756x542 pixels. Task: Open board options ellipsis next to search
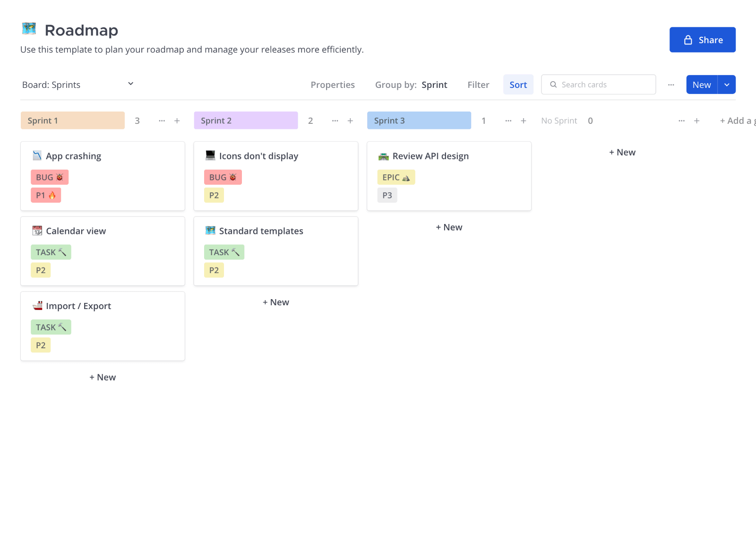pyautogui.click(x=671, y=85)
